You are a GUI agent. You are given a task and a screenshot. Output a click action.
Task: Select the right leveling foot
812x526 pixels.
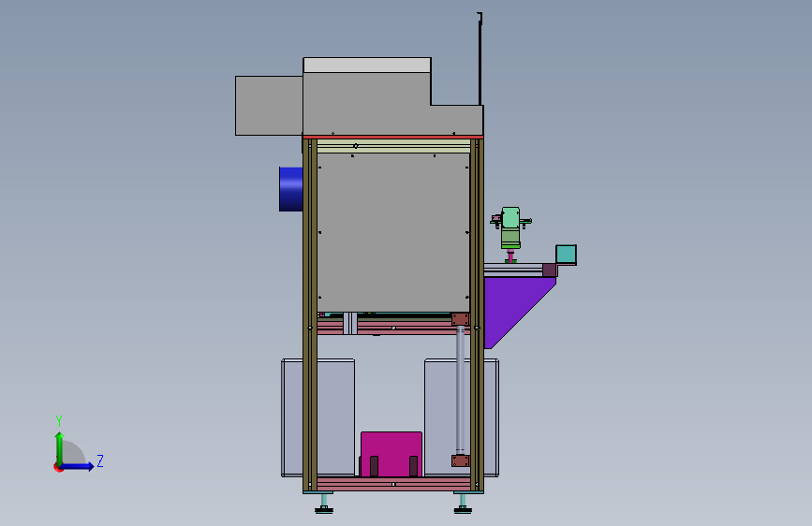463,504
